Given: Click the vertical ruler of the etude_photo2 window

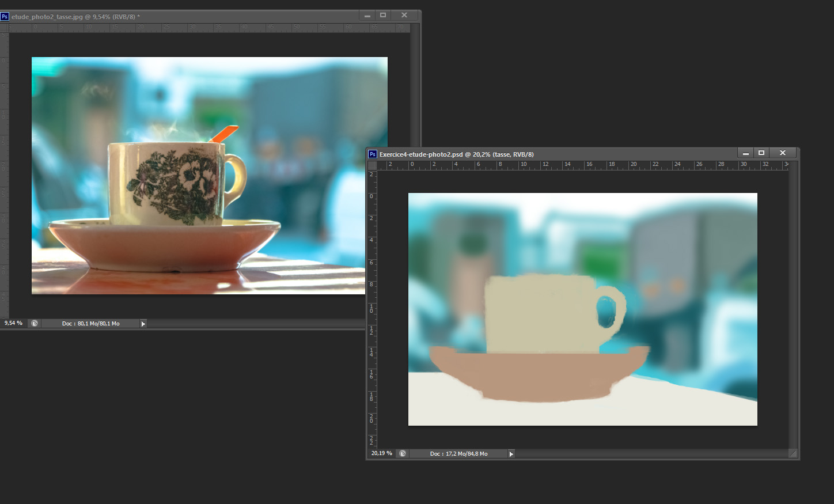Looking at the screenshot, I should [x=5, y=173].
